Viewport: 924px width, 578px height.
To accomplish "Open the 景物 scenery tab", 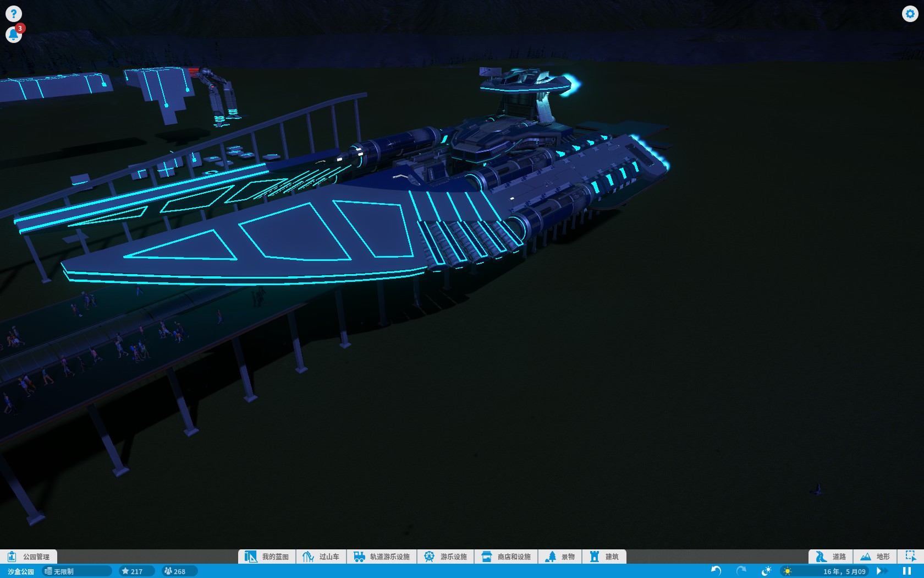I will point(560,557).
